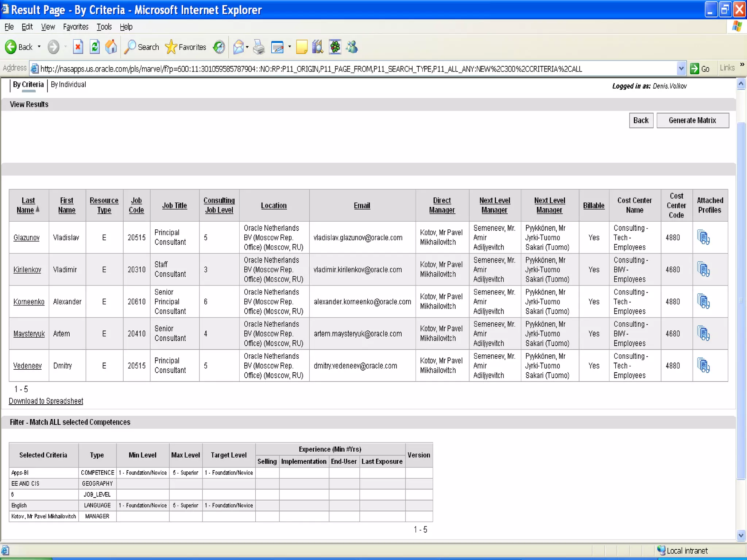This screenshot has width=747, height=560.
Task: Switch to the By Individual tab
Action: pos(69,85)
